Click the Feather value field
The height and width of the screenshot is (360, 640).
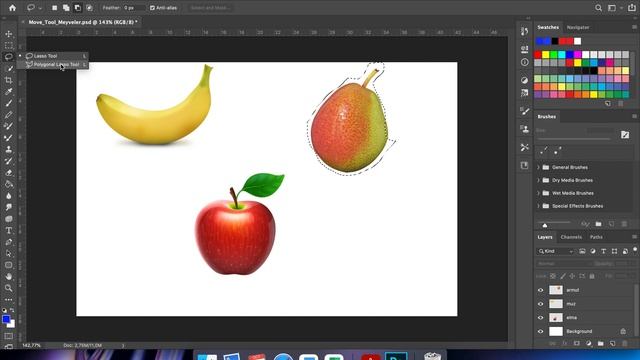point(134,8)
